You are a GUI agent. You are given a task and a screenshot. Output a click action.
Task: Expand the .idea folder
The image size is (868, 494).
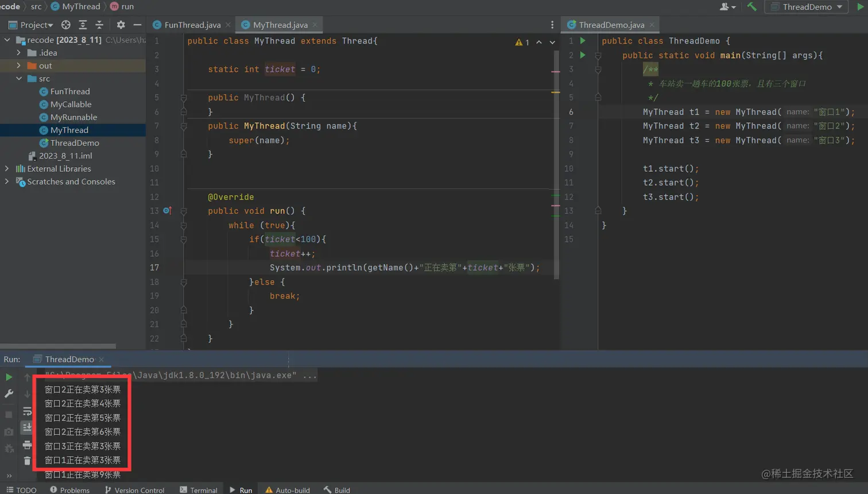pyautogui.click(x=19, y=52)
